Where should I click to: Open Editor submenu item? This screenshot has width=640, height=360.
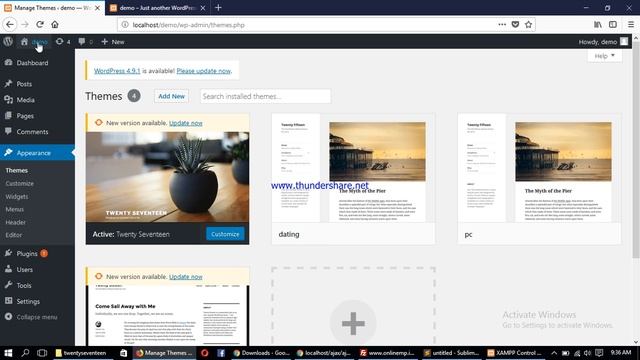click(x=13, y=235)
